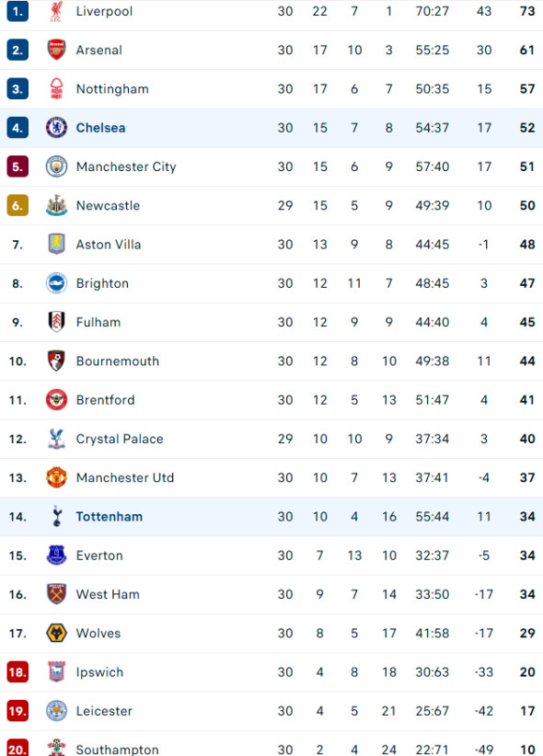Click the Manchester Utd team name

[125, 477]
